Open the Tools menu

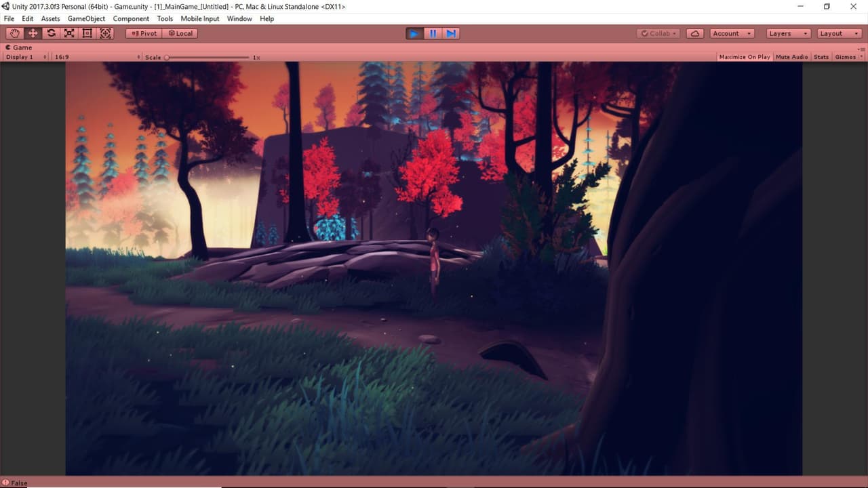(165, 18)
